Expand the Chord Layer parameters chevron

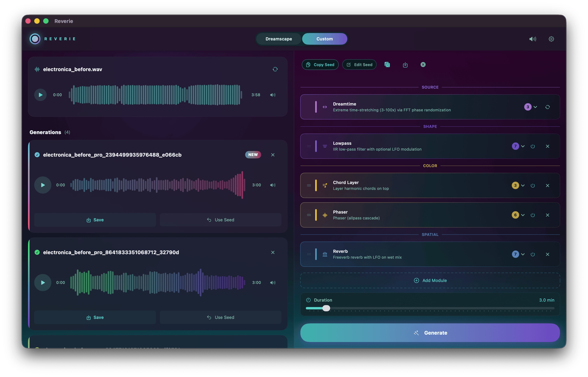(x=523, y=186)
